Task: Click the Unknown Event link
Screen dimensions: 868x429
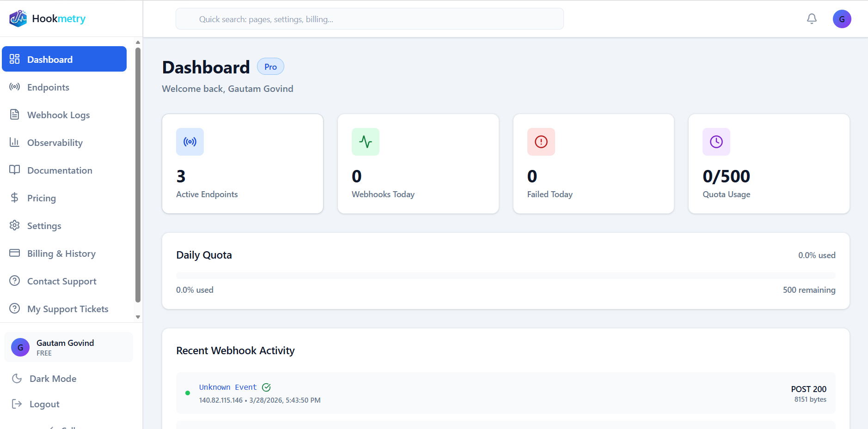Action: (227, 387)
